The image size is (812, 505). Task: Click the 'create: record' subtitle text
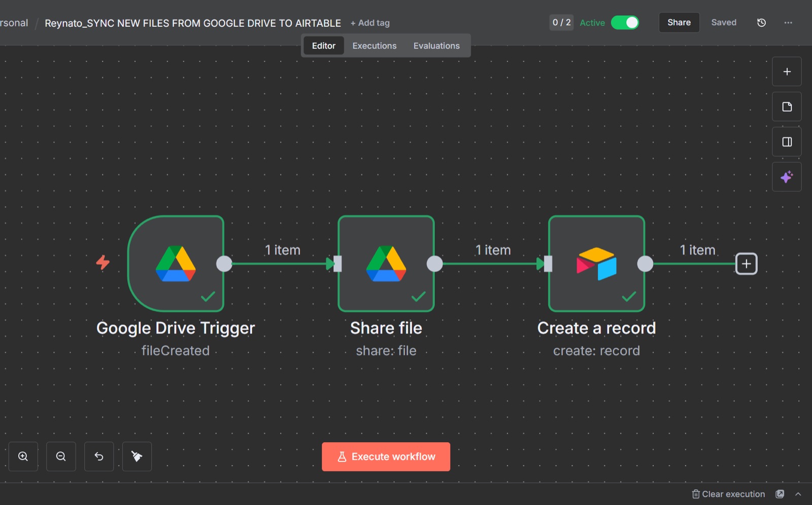click(x=597, y=350)
